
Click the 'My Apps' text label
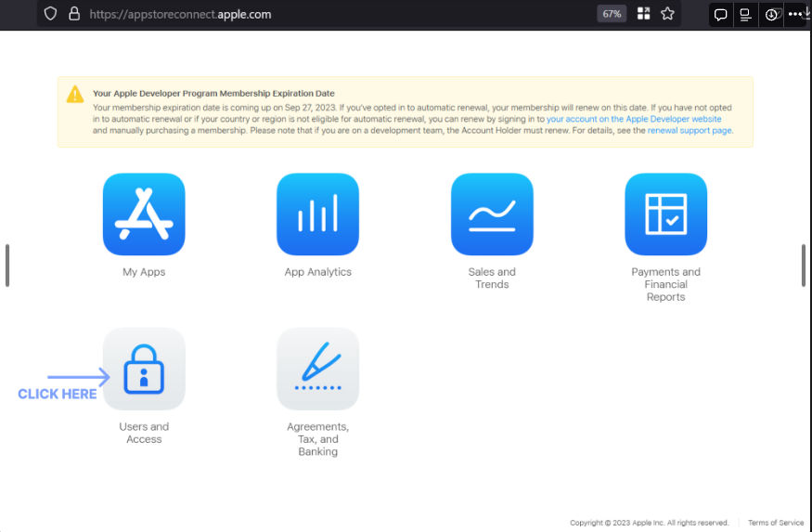[144, 272]
